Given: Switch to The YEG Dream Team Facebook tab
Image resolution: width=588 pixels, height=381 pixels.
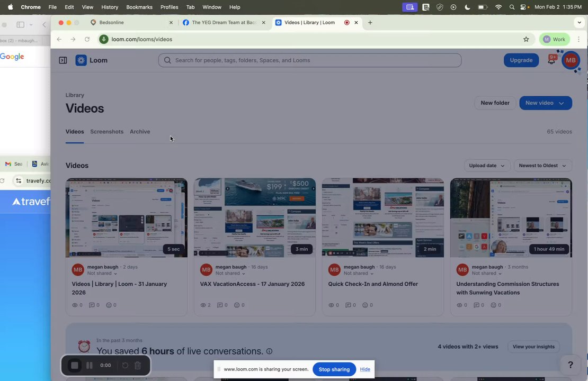Looking at the screenshot, I should (x=224, y=22).
